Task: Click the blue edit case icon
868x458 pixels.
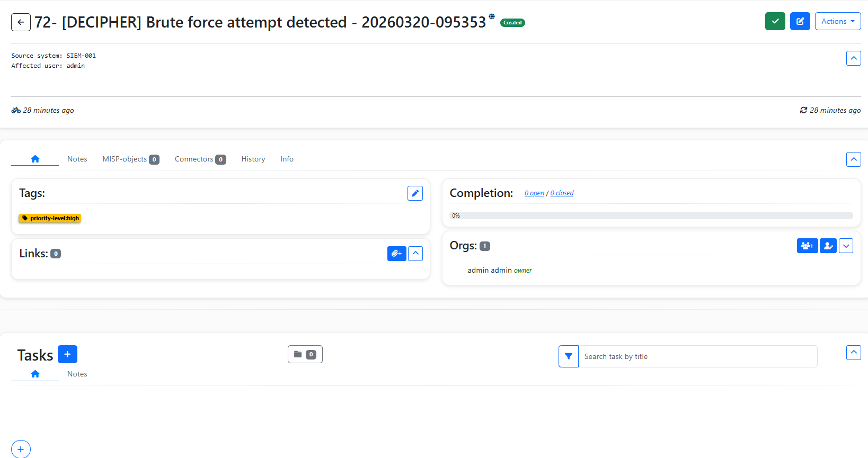Action: [x=800, y=21]
